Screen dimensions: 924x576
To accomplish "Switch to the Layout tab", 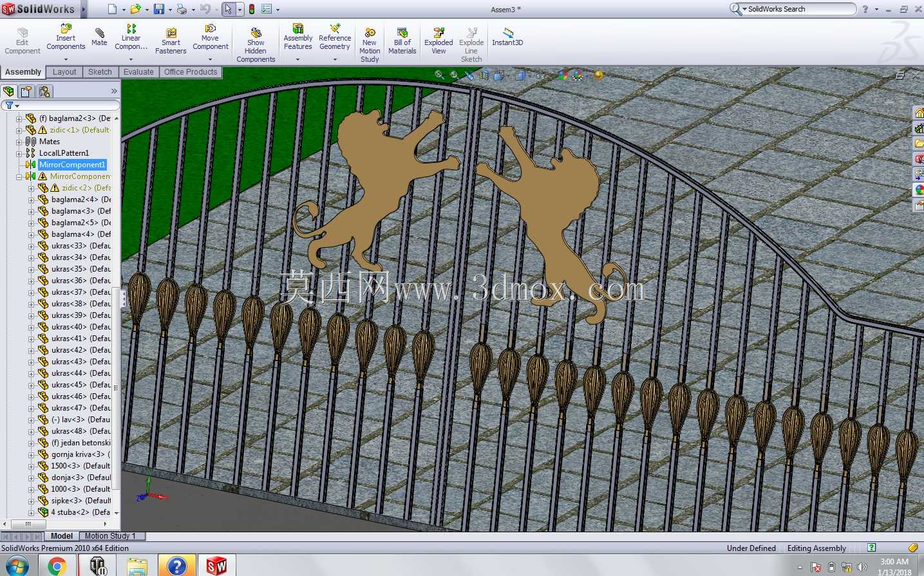I will [64, 72].
